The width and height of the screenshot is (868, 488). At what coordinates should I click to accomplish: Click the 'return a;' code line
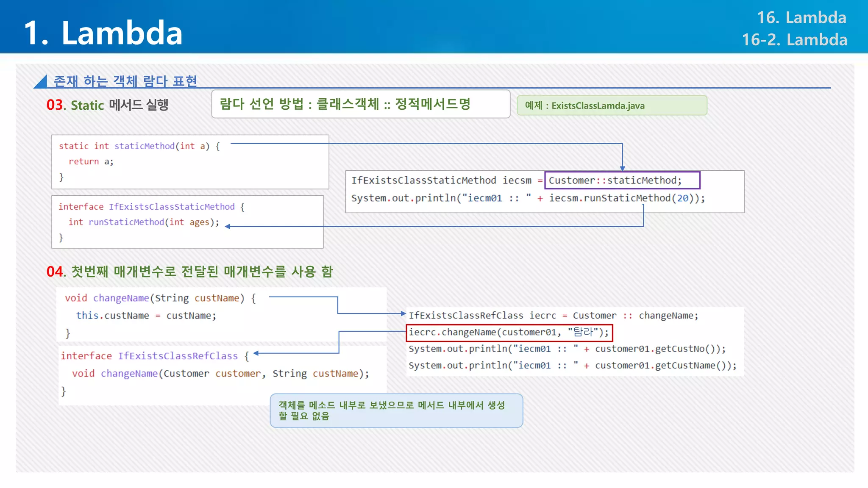tap(91, 161)
